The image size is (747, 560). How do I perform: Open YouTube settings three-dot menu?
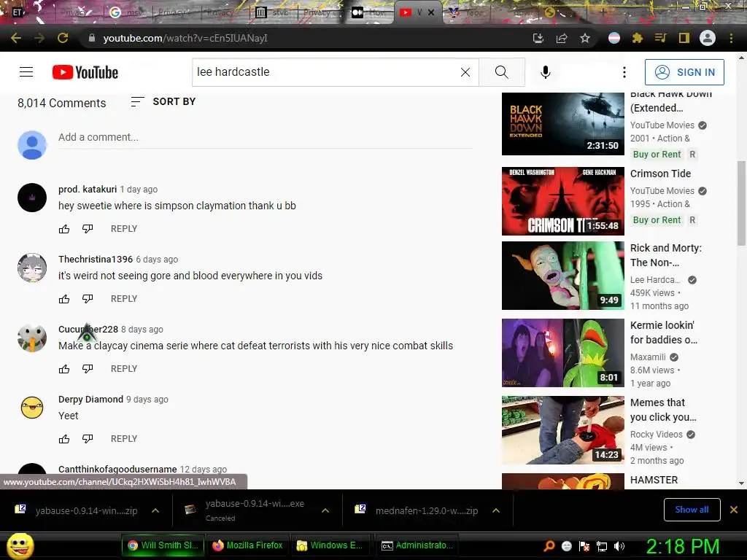click(x=624, y=72)
